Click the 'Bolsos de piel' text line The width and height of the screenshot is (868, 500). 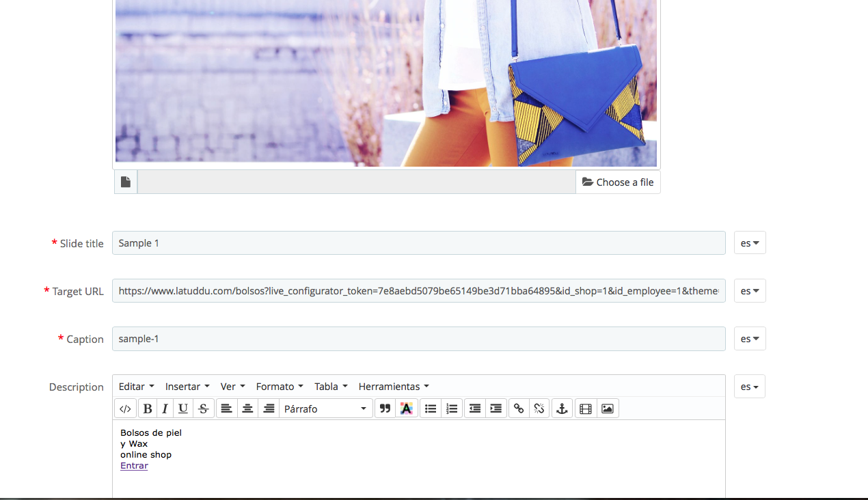pos(151,432)
